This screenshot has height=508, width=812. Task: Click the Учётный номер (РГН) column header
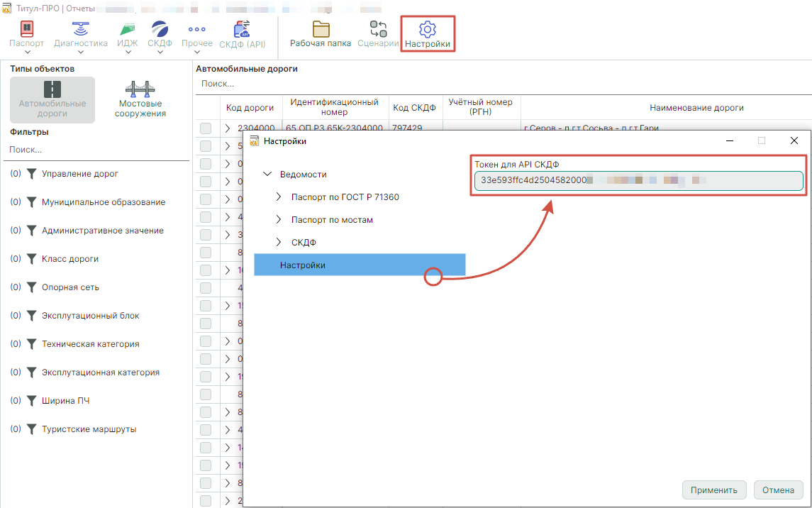[481, 107]
